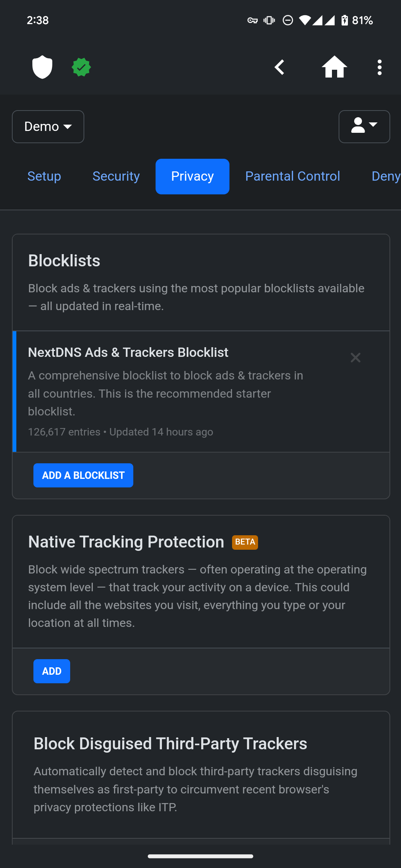The width and height of the screenshot is (401, 868).
Task: Expand the user account dropdown
Action: pos(364,126)
